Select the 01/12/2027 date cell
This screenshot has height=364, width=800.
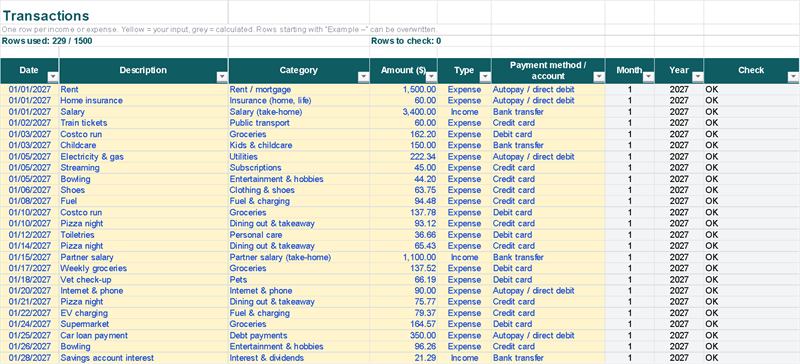pyautogui.click(x=30, y=235)
